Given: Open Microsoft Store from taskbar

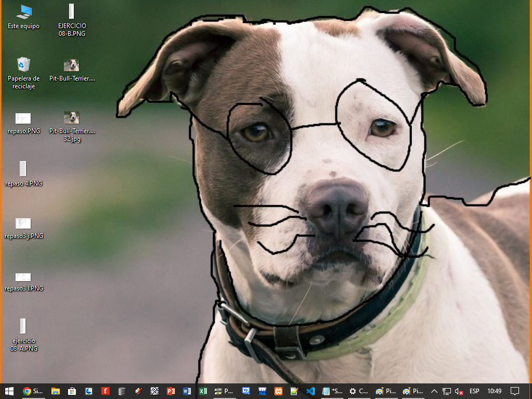Looking at the screenshot, I should tap(72, 391).
